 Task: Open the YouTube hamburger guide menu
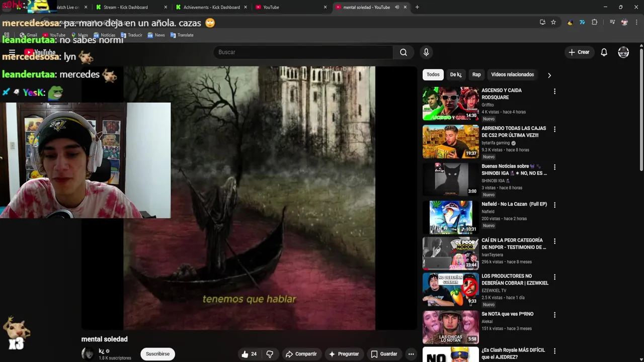12,52
